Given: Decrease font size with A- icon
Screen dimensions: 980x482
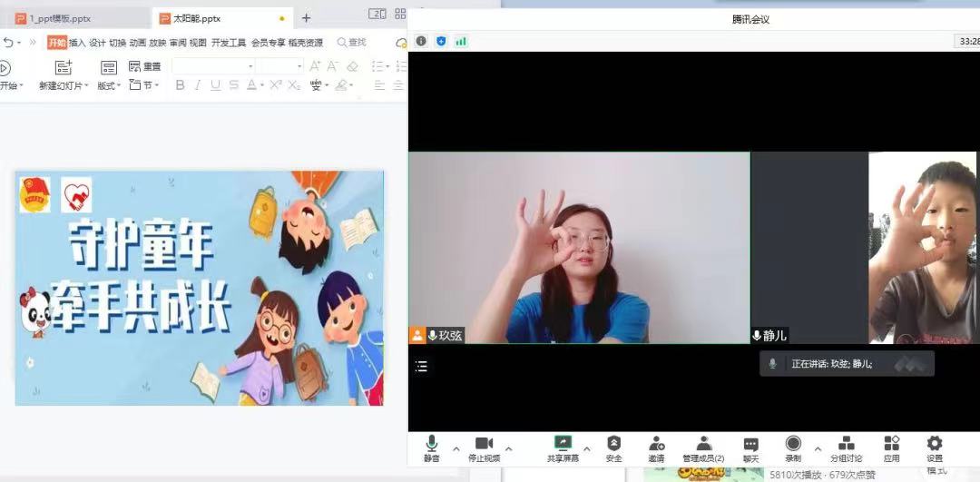Looking at the screenshot, I should pos(333,65).
